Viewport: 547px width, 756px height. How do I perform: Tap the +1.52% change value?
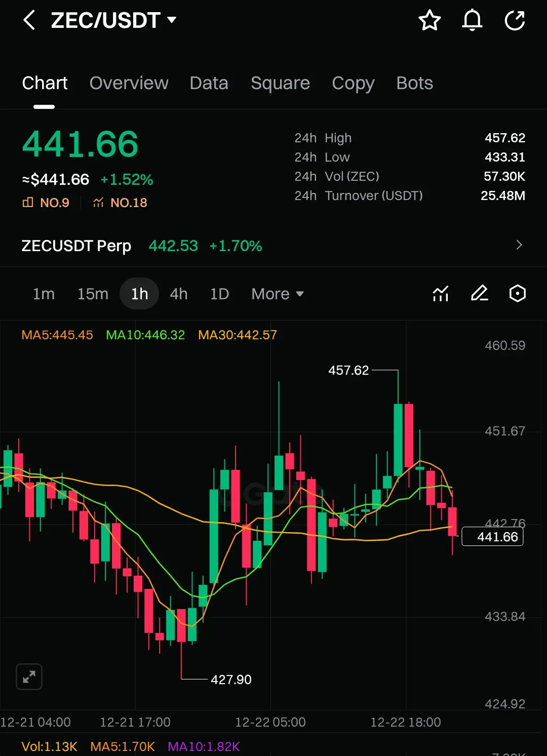point(127,179)
